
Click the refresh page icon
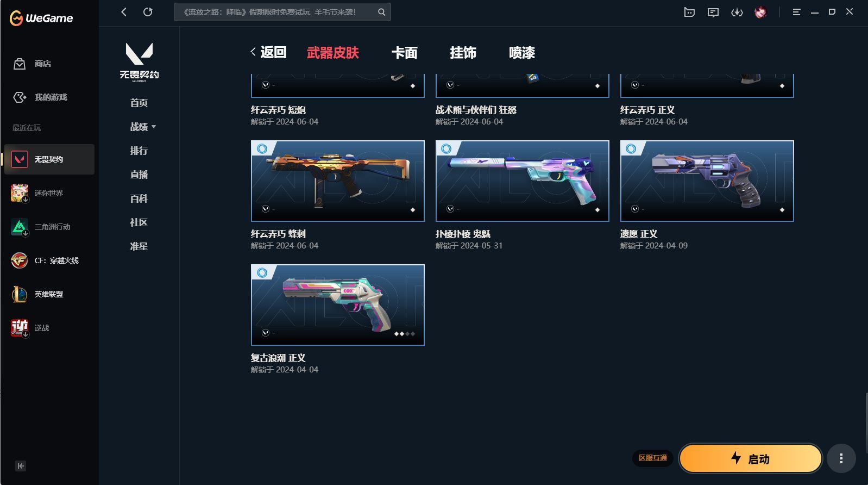(x=148, y=12)
